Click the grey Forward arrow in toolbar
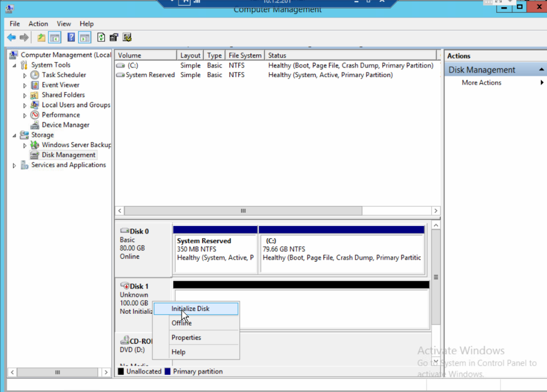The image size is (547, 392). (24, 37)
